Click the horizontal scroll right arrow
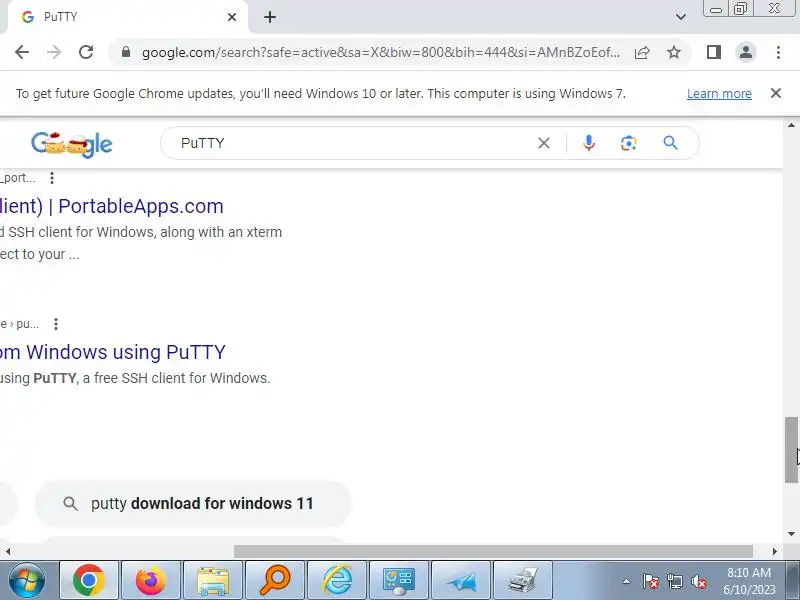Screen dimensions: 800x600 tap(774, 552)
